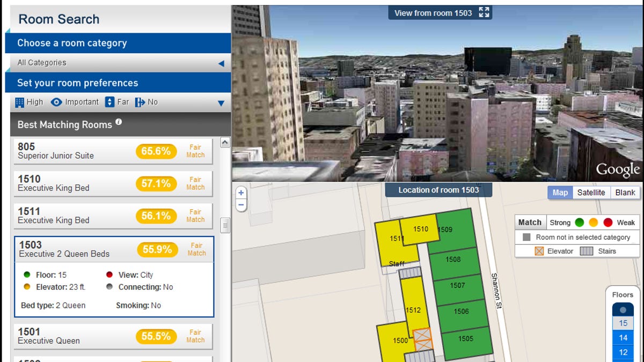644x362 pixels.
Task: Click room 1508 on the floor plan
Action: point(452,260)
